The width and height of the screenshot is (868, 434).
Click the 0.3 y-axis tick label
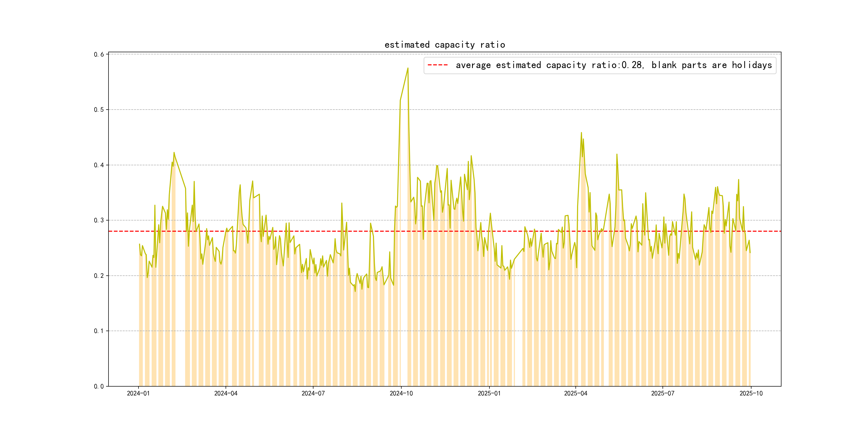coord(99,220)
